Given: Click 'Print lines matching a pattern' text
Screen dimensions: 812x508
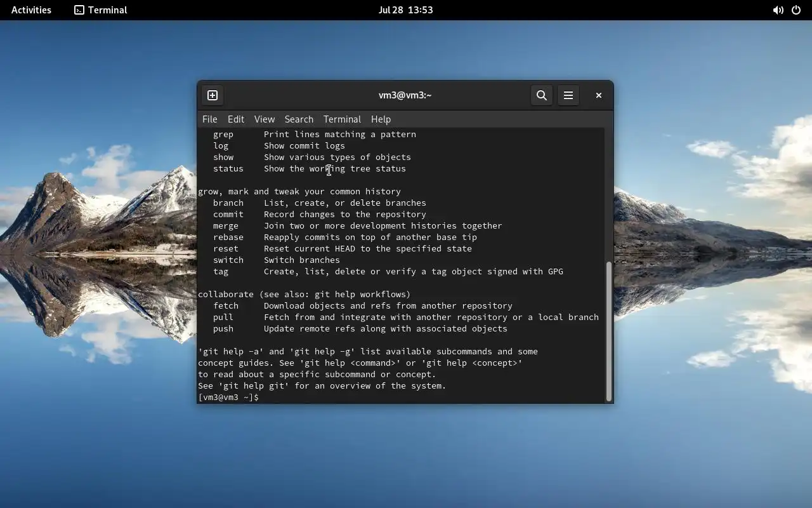Looking at the screenshot, I should tap(340, 135).
